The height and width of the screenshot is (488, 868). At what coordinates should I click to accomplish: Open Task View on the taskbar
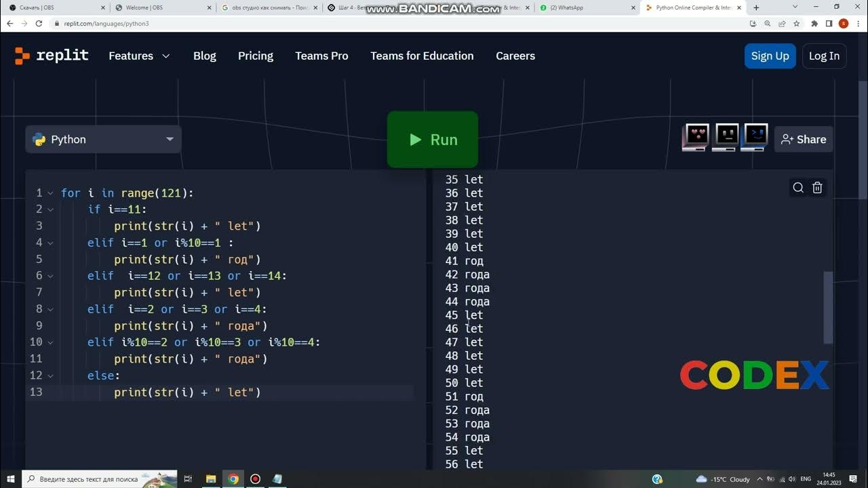point(189,479)
